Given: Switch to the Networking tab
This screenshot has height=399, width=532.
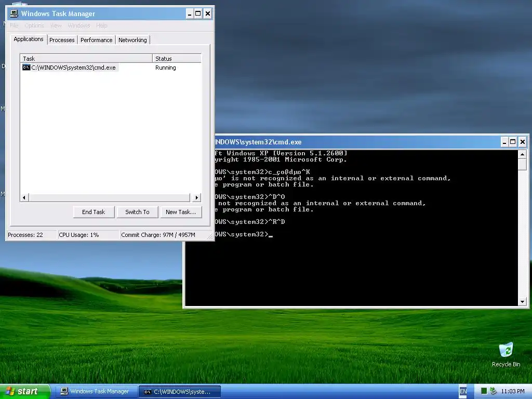Looking at the screenshot, I should tap(132, 40).
